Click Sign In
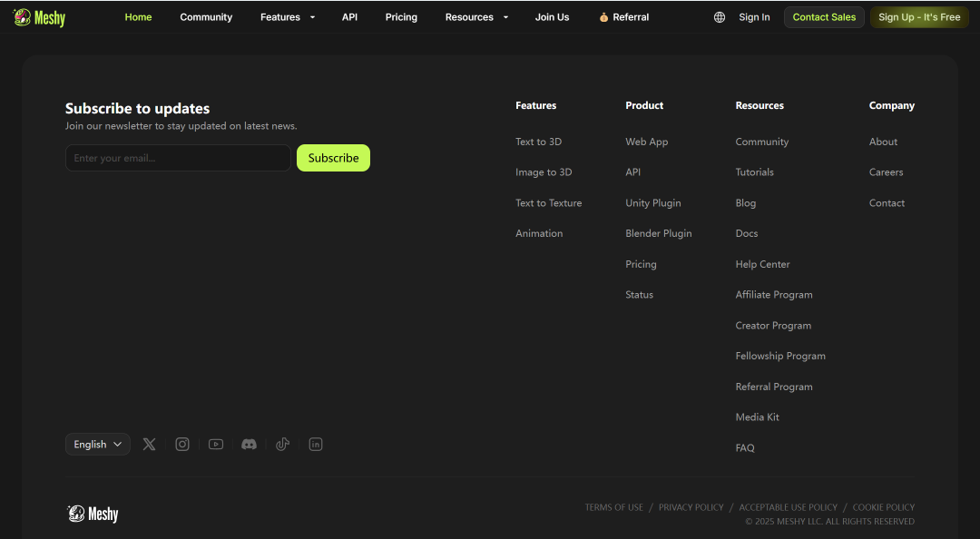 tap(754, 17)
